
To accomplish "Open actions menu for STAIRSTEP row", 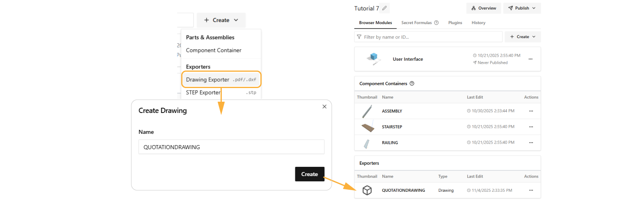I will coord(531,127).
